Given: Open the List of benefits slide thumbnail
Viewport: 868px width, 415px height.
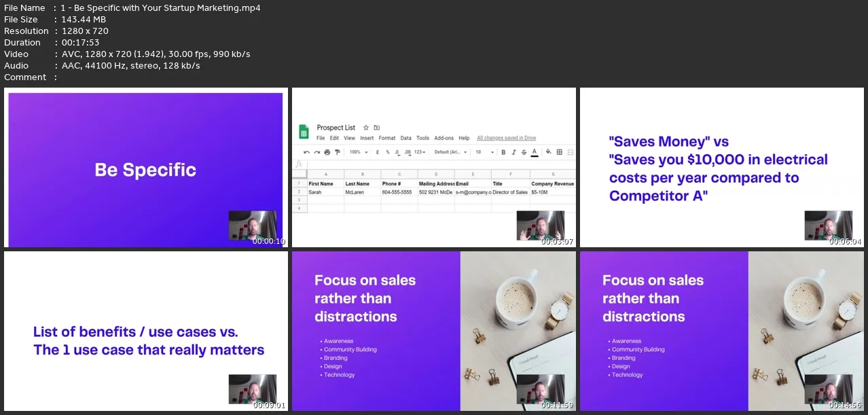Looking at the screenshot, I should coord(145,331).
